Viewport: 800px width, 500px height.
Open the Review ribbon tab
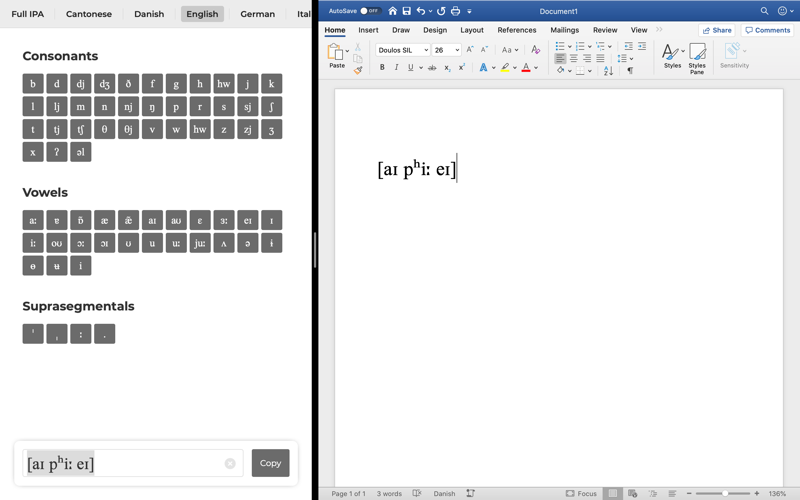pos(605,30)
